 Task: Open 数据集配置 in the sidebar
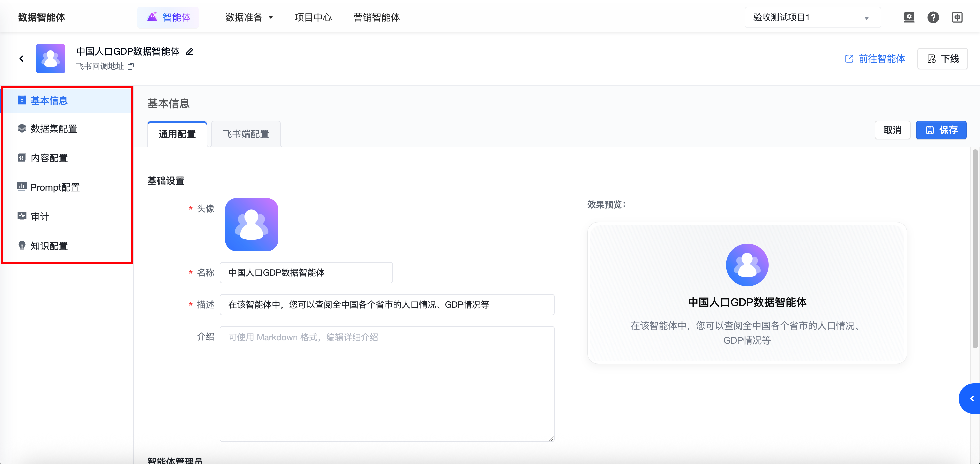click(54, 129)
